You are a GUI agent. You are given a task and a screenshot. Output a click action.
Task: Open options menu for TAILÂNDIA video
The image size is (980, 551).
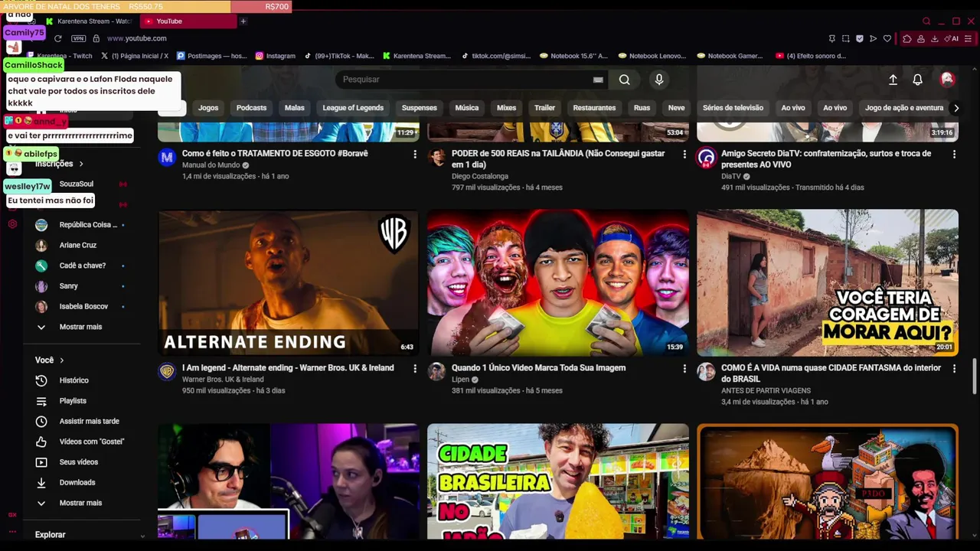pyautogui.click(x=684, y=154)
